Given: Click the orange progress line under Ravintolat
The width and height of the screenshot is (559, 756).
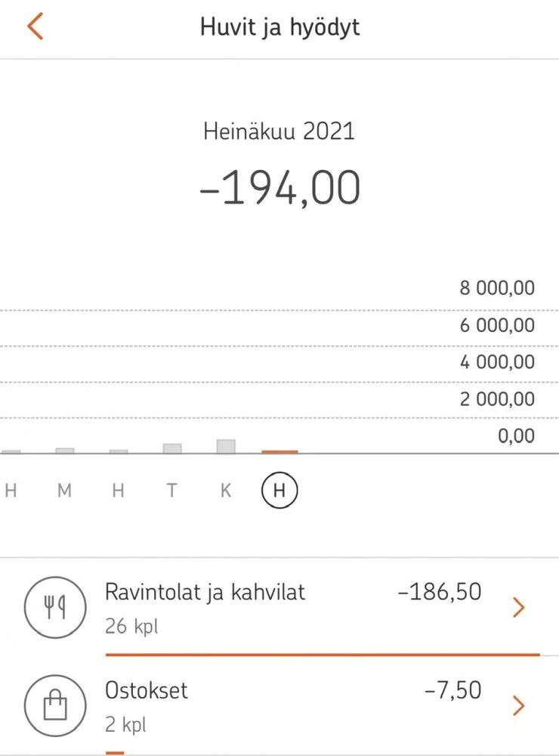Looking at the screenshot, I should click(x=323, y=654).
